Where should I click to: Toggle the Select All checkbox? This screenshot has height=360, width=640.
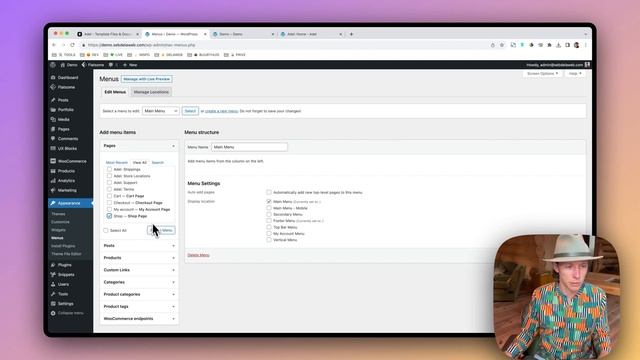coord(106,231)
